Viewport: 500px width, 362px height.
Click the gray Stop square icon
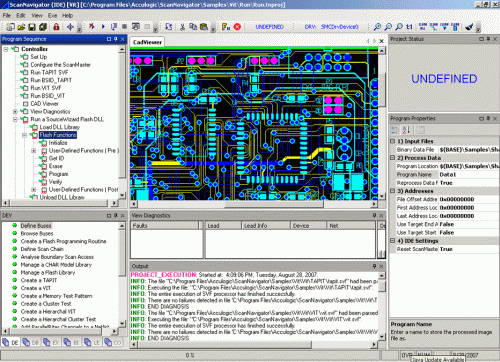(124, 26)
